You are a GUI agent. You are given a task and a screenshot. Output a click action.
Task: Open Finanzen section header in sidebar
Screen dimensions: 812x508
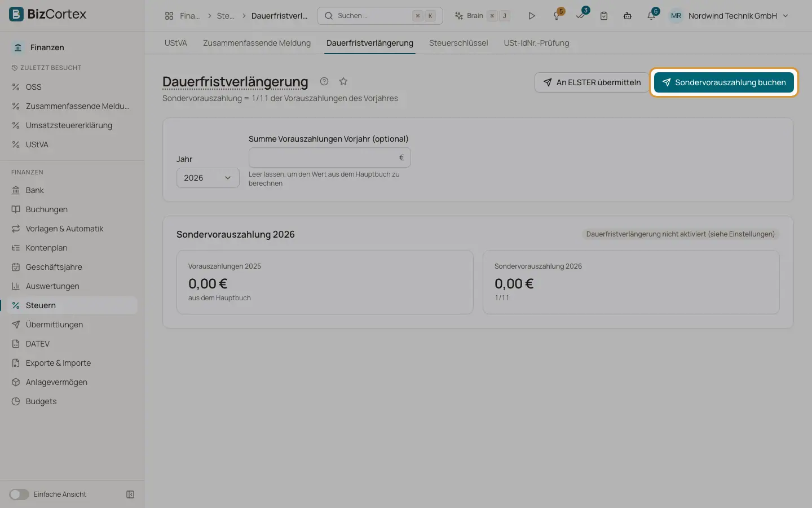coord(47,47)
